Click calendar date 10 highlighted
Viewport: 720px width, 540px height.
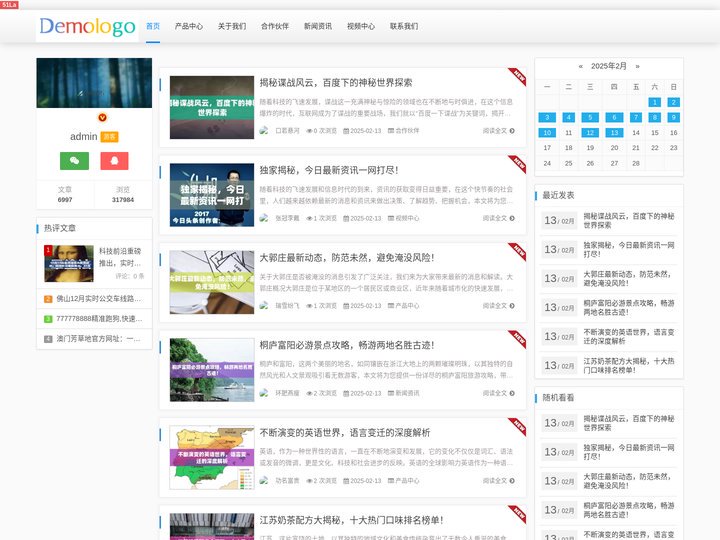point(547,133)
